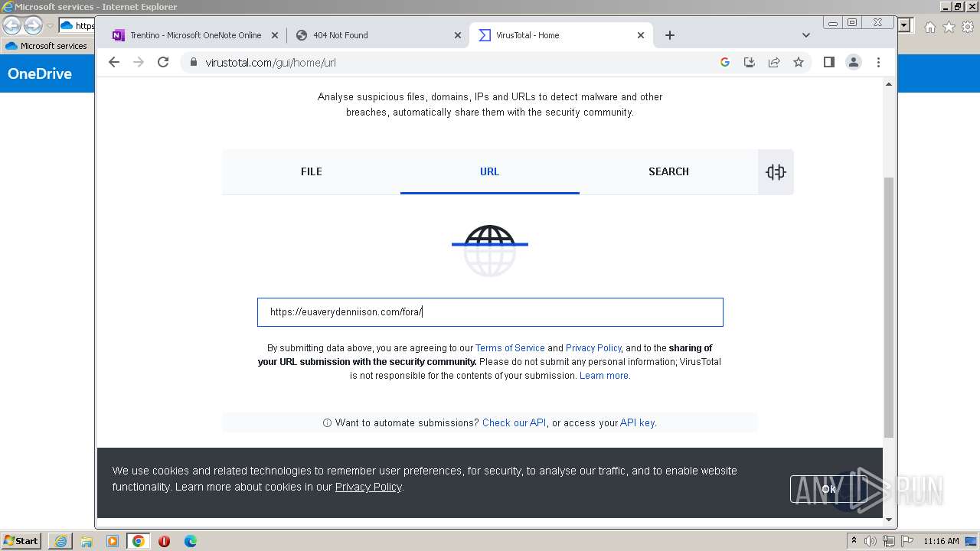
Task: Reload the VirusTotal page
Action: tap(163, 62)
